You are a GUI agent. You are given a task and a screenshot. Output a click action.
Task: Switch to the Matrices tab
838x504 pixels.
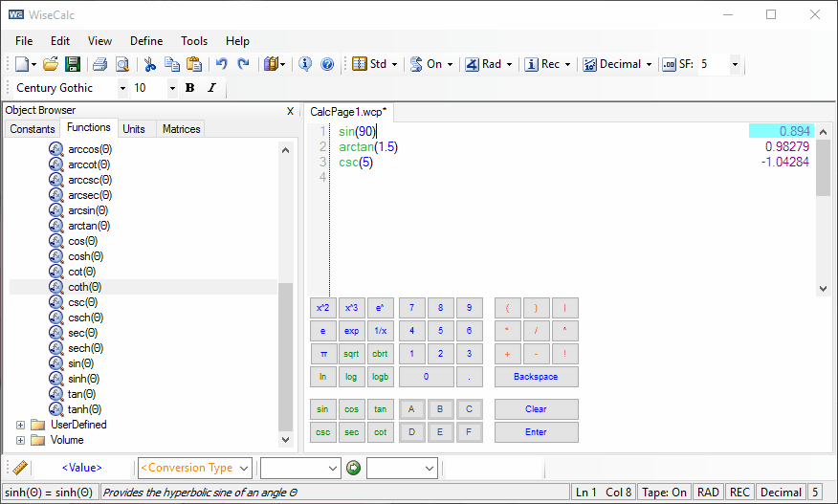[x=181, y=129]
